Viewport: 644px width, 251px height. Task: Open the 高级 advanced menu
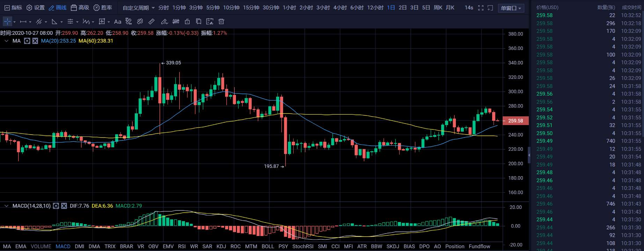pyautogui.click(x=80, y=7)
